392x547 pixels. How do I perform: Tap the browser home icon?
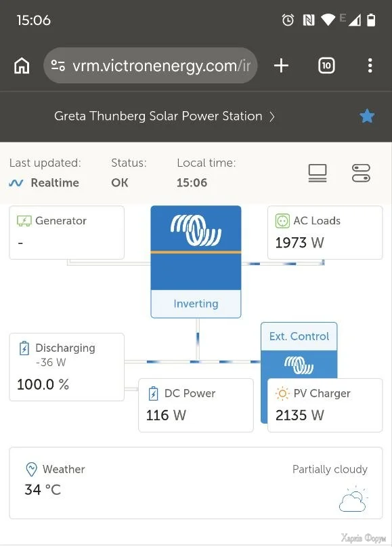[22, 66]
